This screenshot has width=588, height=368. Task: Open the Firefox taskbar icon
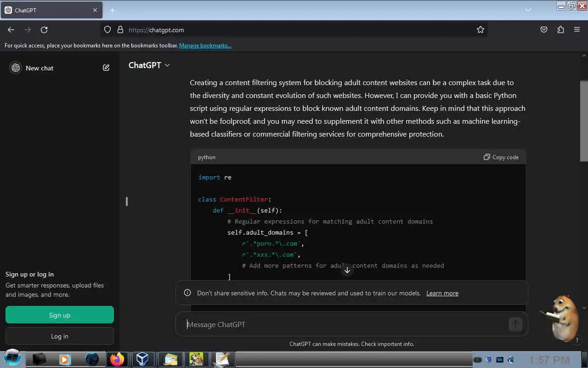pos(117,359)
